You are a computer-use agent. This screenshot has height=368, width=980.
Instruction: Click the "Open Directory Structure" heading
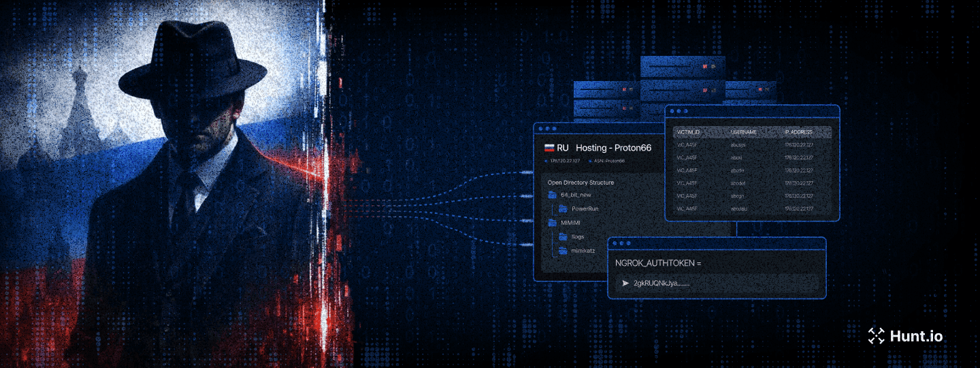(581, 183)
